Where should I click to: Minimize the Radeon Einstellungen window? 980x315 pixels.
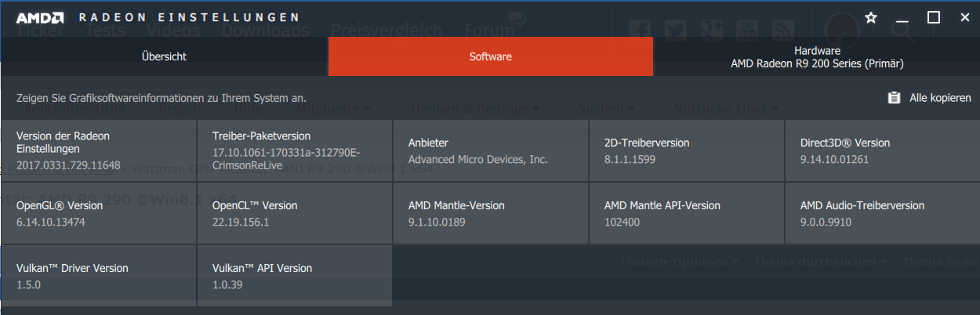pyautogui.click(x=902, y=17)
